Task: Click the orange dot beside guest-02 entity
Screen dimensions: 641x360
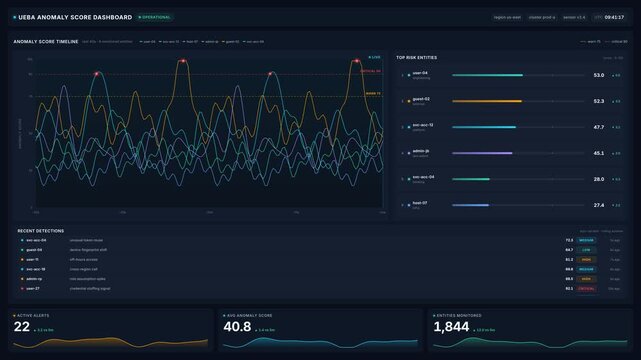Action: 409,101
